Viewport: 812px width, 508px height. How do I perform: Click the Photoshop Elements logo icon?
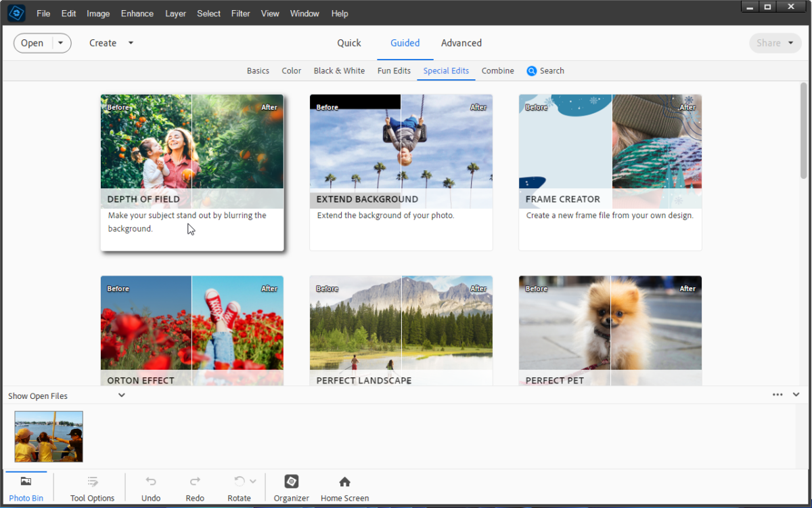pos(15,13)
